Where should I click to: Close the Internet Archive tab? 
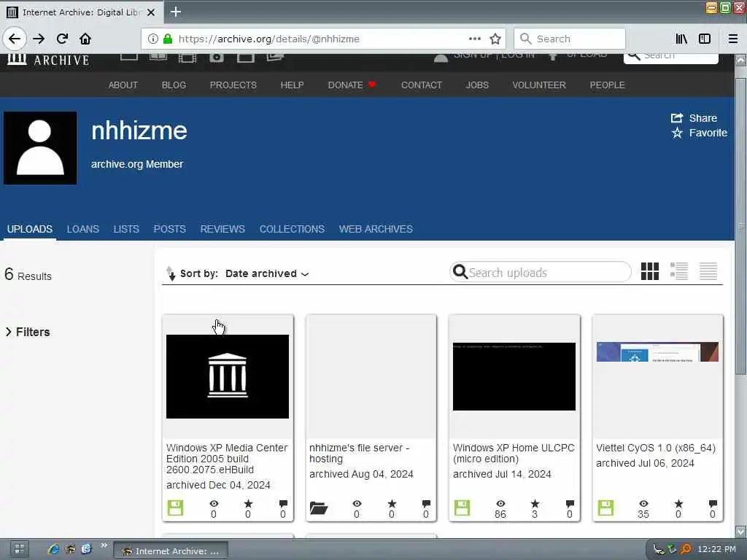151,12
